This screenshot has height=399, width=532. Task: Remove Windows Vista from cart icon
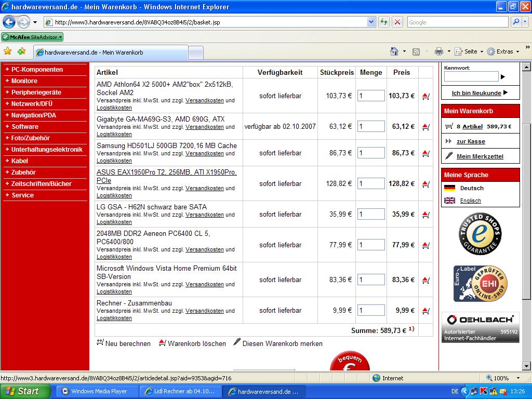(426, 280)
